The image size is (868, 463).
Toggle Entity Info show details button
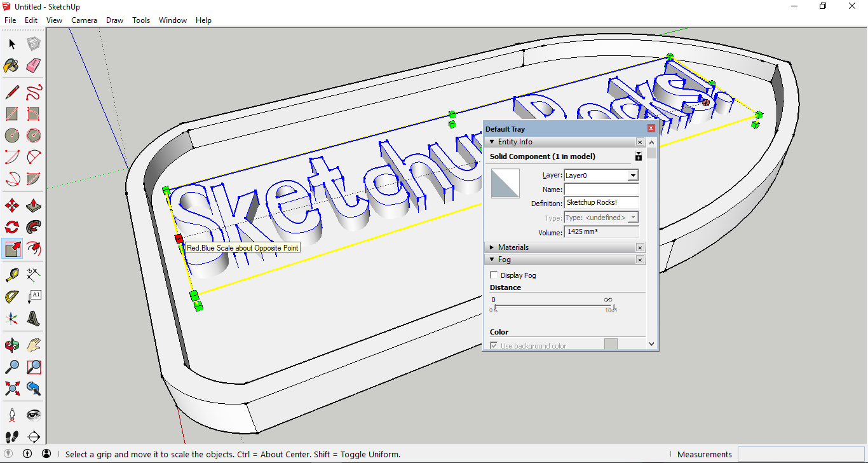click(x=639, y=156)
